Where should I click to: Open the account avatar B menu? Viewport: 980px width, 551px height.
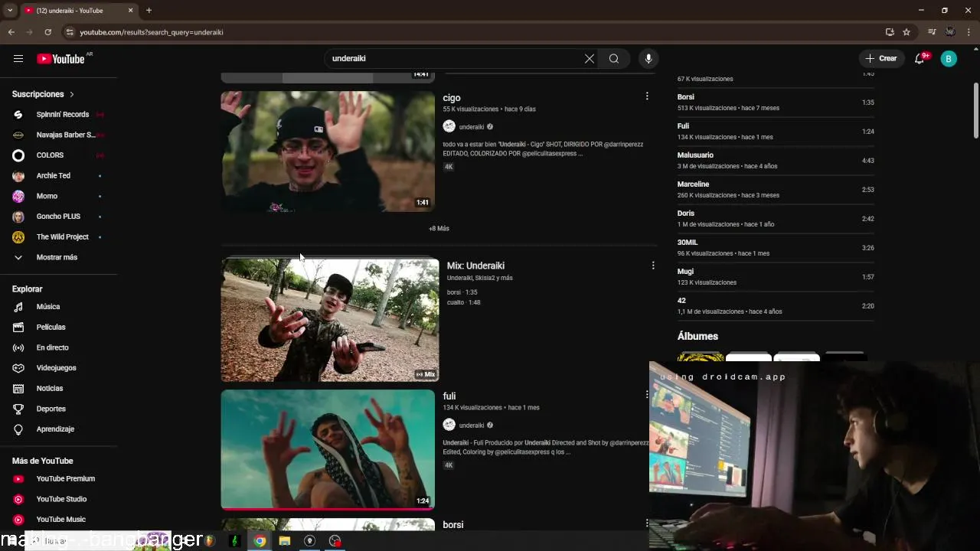pos(949,59)
